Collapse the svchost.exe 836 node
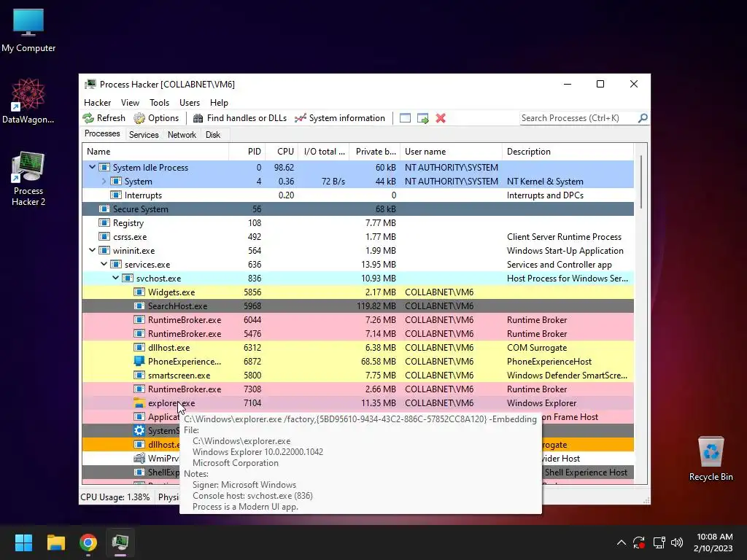The width and height of the screenshot is (747, 560). pyautogui.click(x=115, y=278)
